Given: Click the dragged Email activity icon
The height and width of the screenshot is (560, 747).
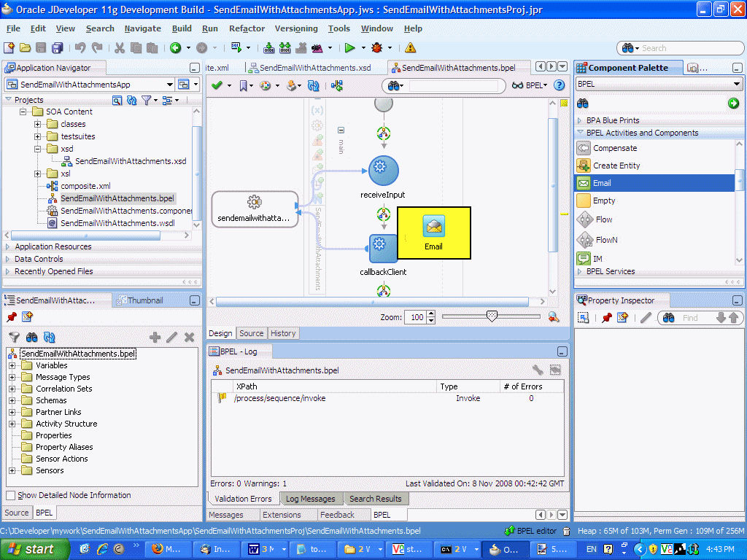Looking at the screenshot, I should (x=433, y=227).
